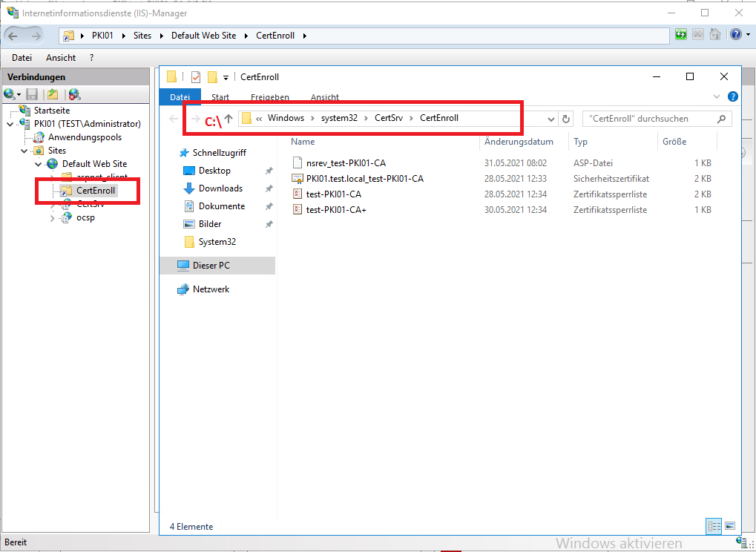
Task: Click the save icon in Verbindungen toolbar
Action: (32, 94)
